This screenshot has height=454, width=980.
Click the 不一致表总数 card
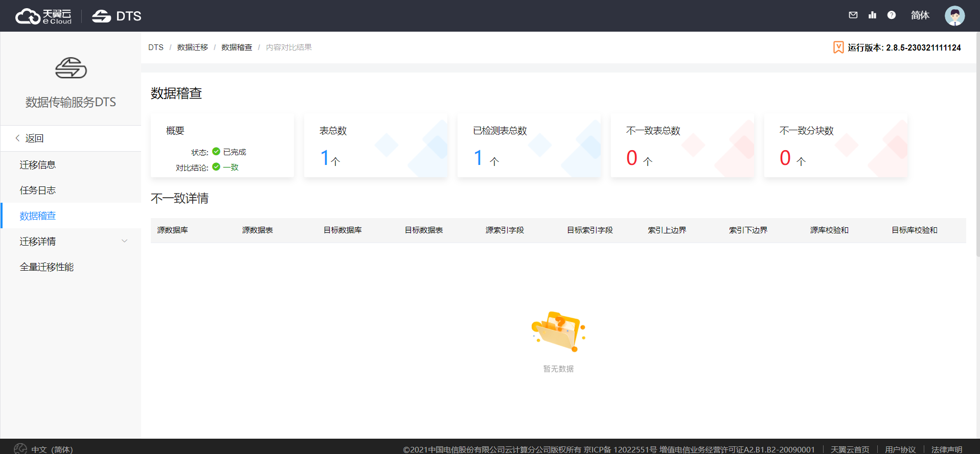point(682,146)
